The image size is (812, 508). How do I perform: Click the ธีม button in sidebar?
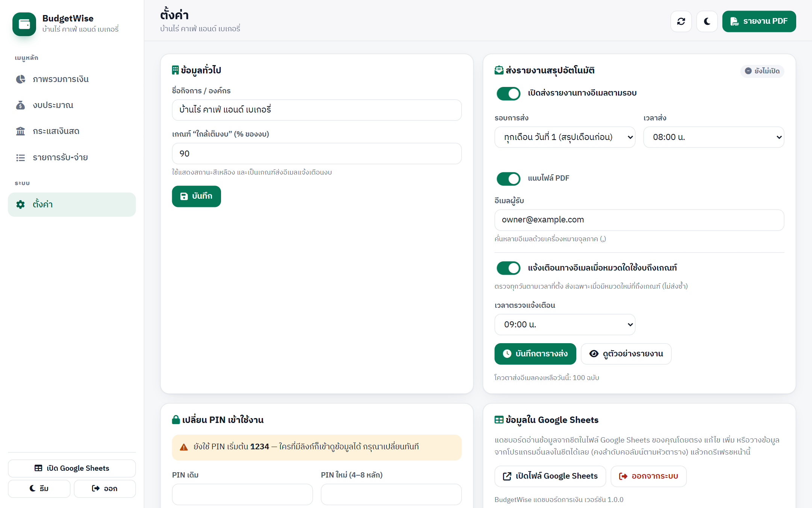(x=39, y=488)
